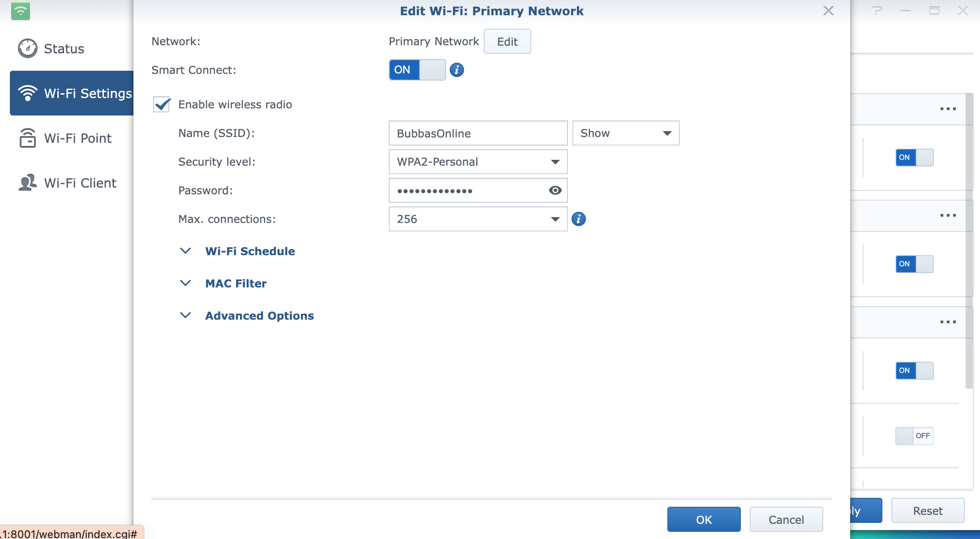Open SSID Show visibility dropdown
The width and height of the screenshot is (980, 539).
coord(626,133)
